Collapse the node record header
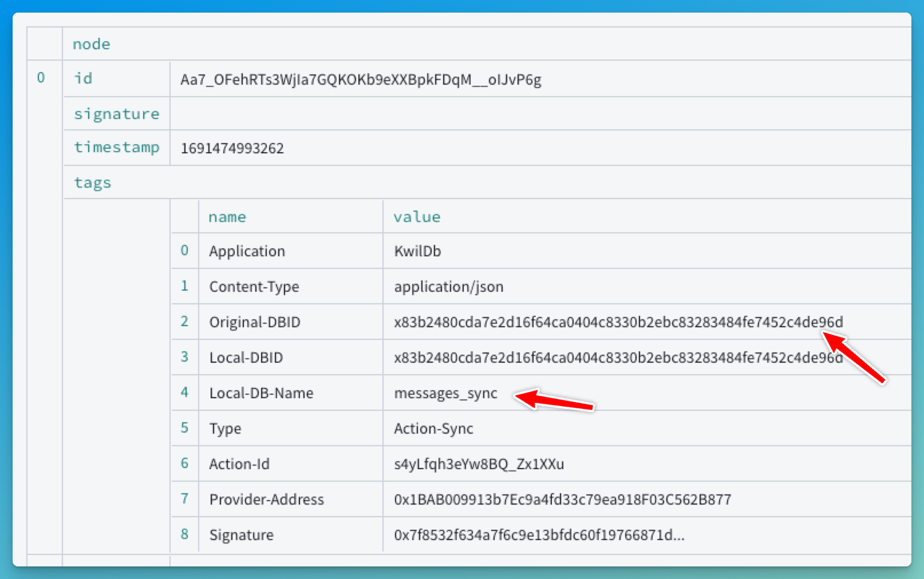Screen dimensions: 924x579 (x=90, y=43)
